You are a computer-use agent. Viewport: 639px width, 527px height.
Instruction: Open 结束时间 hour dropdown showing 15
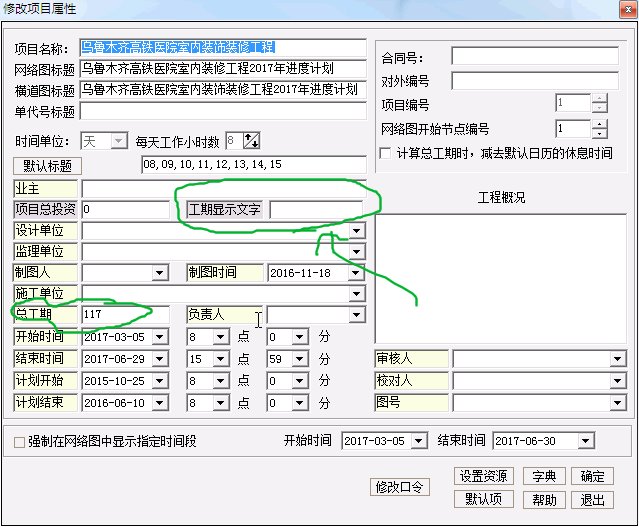[220, 359]
